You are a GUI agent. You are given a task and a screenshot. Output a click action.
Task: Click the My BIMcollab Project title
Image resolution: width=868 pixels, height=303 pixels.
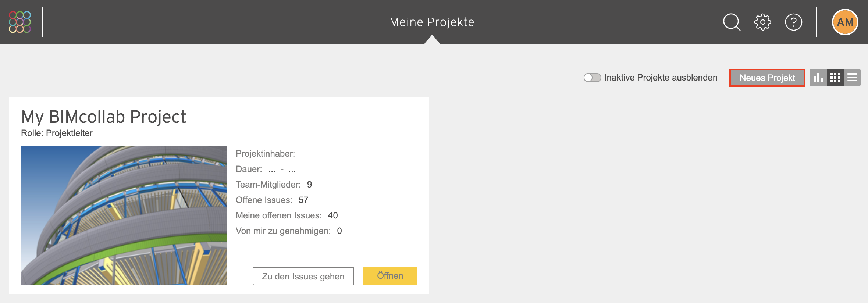click(x=104, y=117)
